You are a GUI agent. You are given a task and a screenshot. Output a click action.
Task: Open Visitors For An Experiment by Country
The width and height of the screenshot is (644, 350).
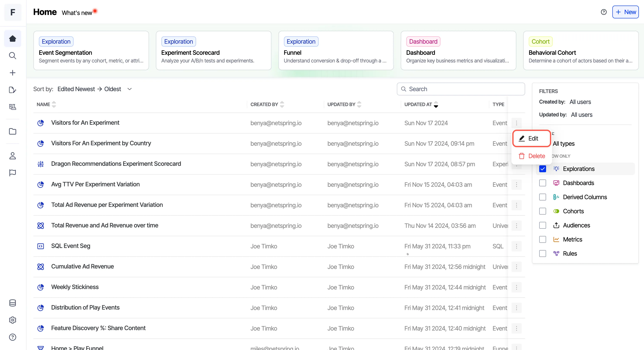[101, 143]
